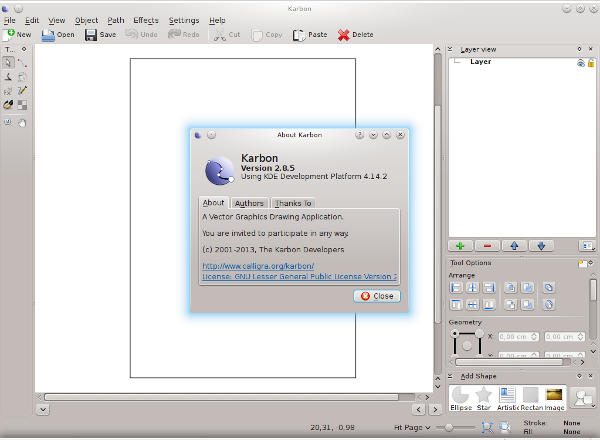
Task: Select center anchor point in Geometry
Action: coord(467,346)
